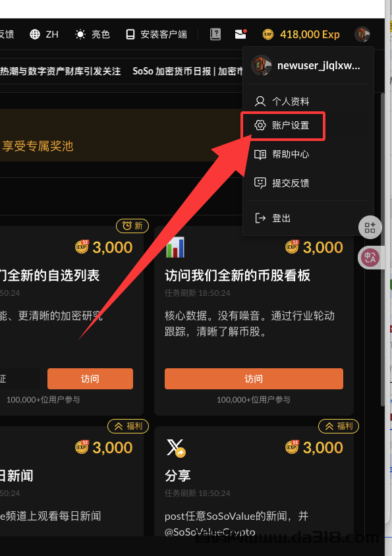Click the grid plus floating widget icon
Screen dimensions: 392x556
point(370,227)
